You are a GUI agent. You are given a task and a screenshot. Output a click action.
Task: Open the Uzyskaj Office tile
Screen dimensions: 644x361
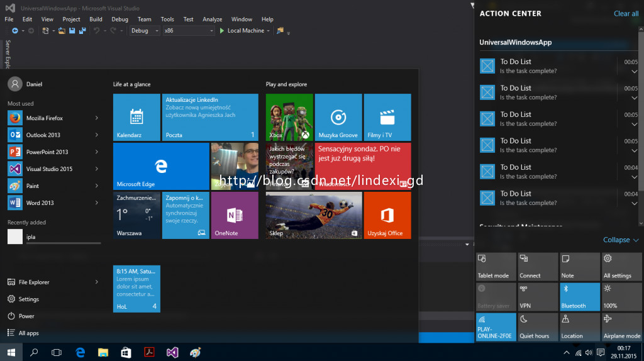click(x=387, y=215)
